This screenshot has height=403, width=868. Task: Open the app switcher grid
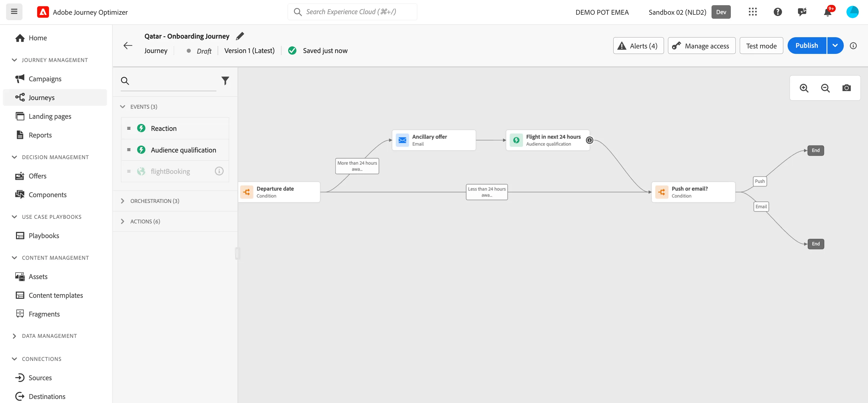pos(752,12)
